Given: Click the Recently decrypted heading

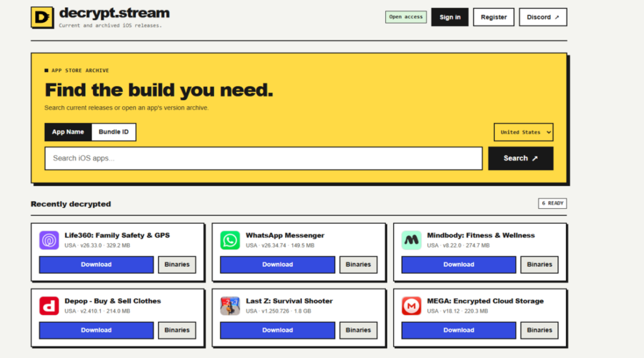Looking at the screenshot, I should (71, 204).
